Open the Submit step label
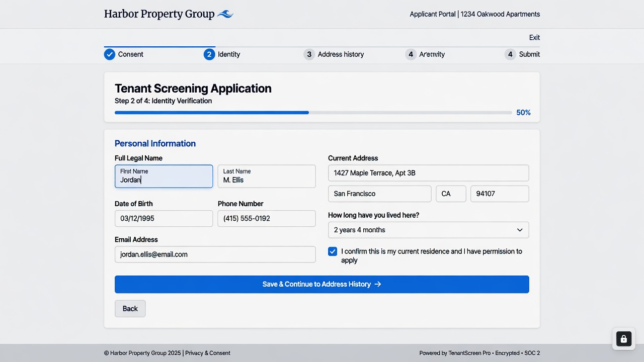644x362 pixels. pos(529,54)
